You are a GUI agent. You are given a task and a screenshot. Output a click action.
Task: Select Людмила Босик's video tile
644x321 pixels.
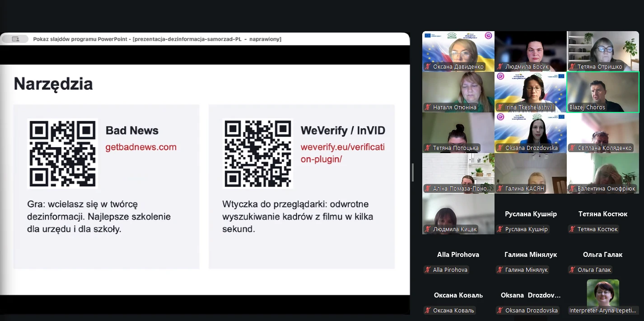point(531,51)
